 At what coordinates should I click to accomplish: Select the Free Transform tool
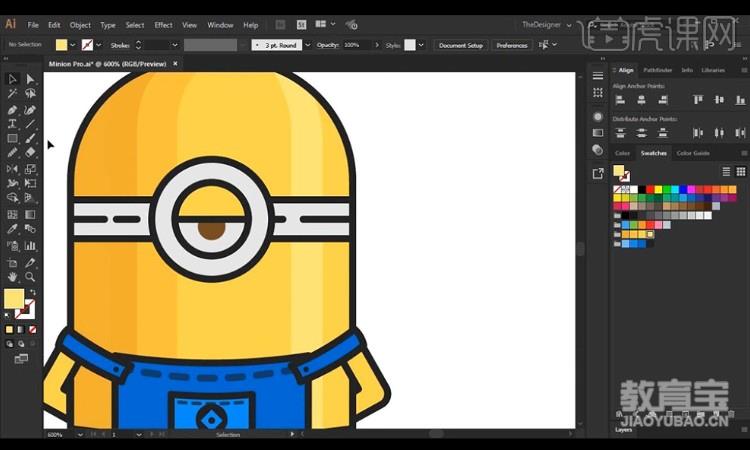30,183
